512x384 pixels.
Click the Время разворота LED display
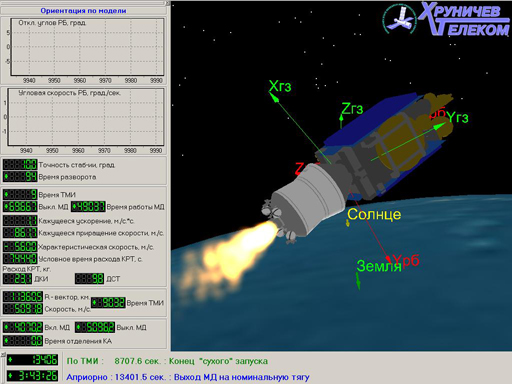pos(20,177)
